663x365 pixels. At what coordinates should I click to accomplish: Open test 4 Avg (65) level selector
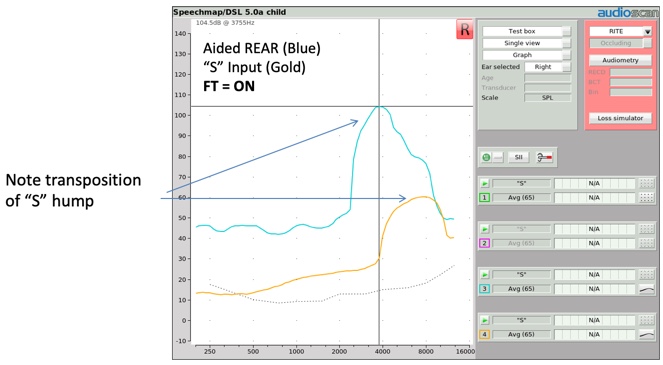(x=521, y=335)
